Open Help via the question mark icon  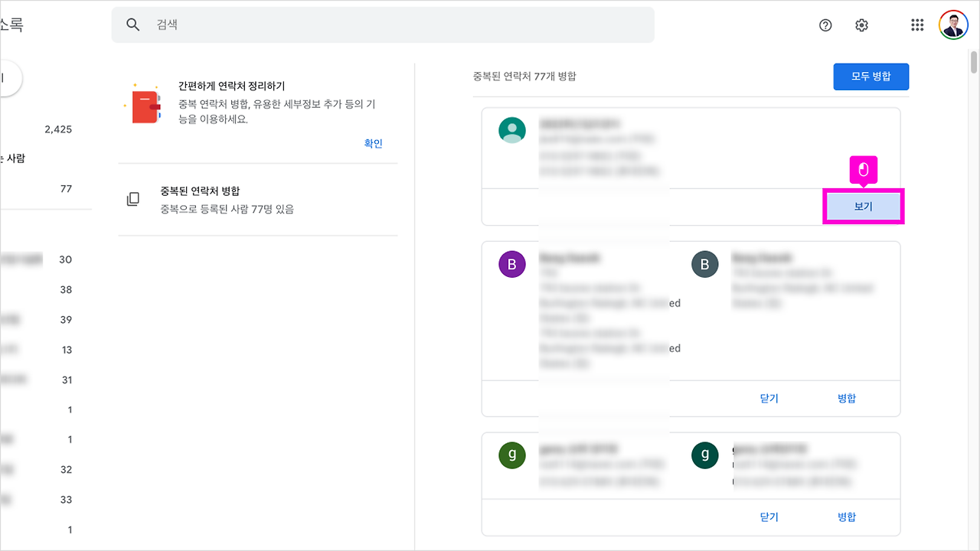coord(825,25)
